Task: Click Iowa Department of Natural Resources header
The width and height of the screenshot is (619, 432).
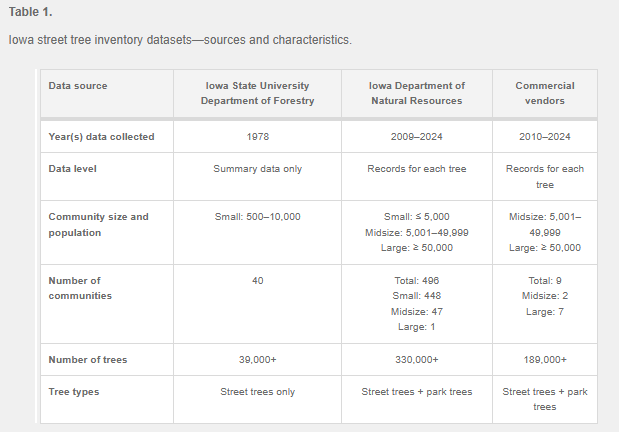Action: pos(417,93)
